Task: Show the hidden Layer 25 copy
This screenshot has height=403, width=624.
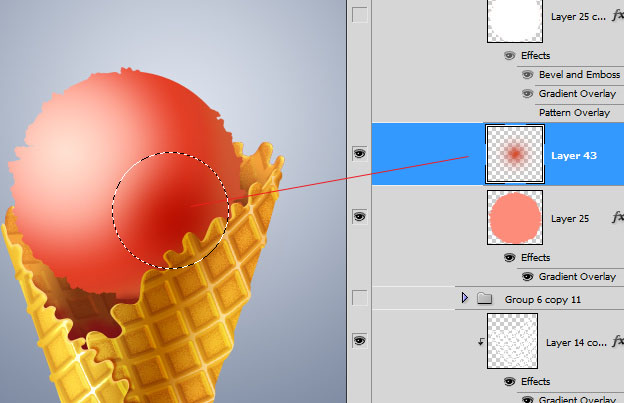Action: click(359, 15)
